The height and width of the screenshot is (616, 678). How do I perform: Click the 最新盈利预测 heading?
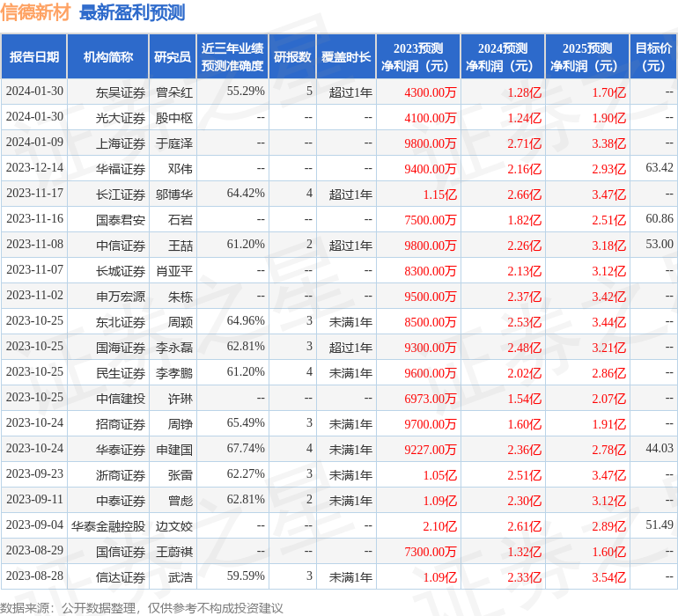[x=132, y=12]
